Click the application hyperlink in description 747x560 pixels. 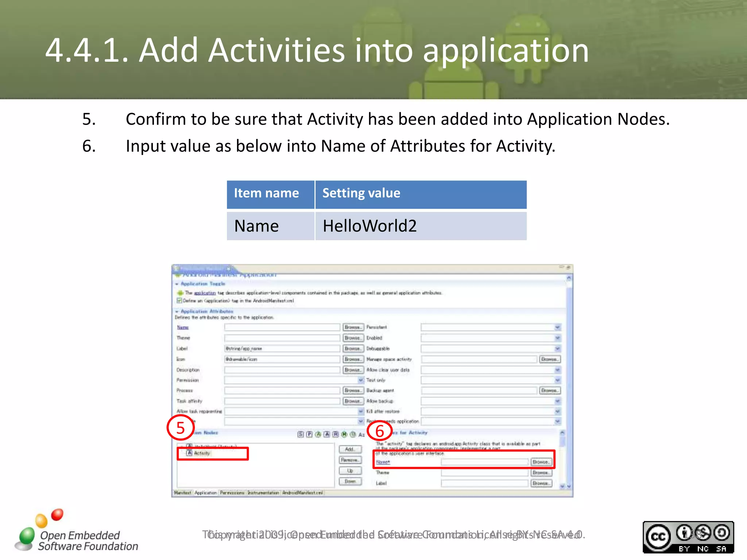pos(205,293)
